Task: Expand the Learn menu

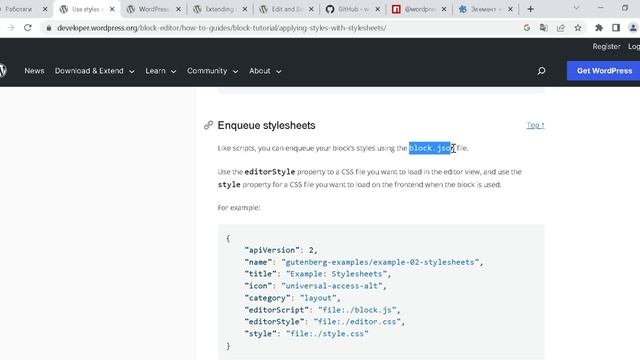Action: [160, 71]
